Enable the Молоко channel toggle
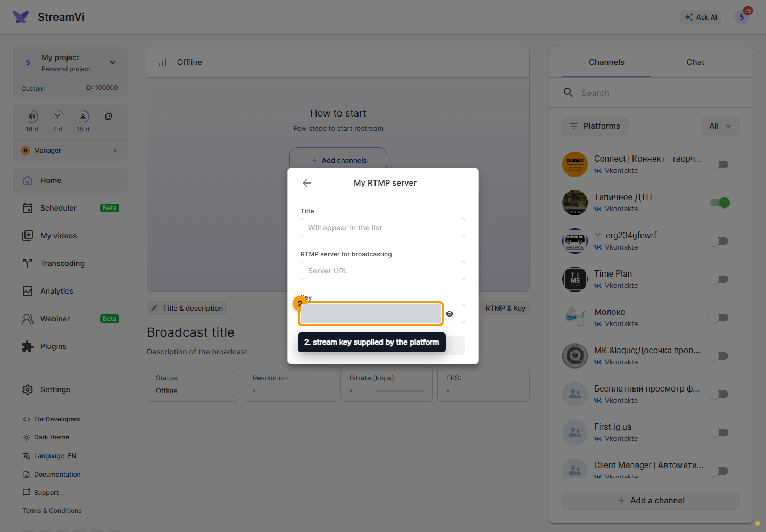The height and width of the screenshot is (532, 766). (x=719, y=318)
